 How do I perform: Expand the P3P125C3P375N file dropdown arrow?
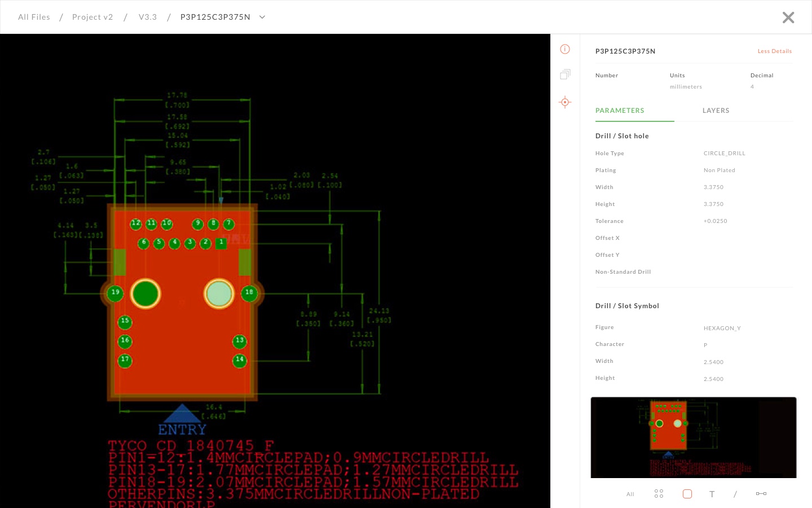(262, 17)
